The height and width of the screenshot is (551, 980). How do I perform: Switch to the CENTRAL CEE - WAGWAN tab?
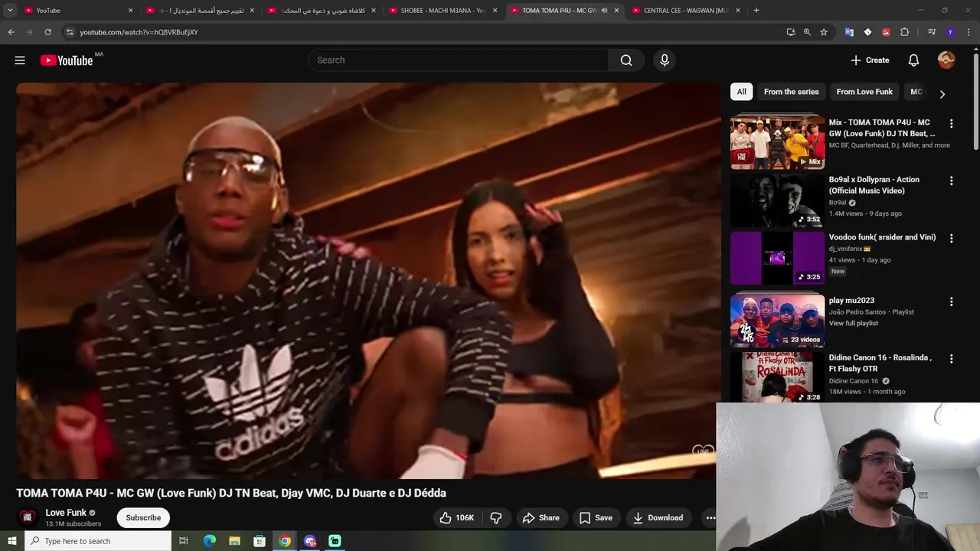pos(685,11)
